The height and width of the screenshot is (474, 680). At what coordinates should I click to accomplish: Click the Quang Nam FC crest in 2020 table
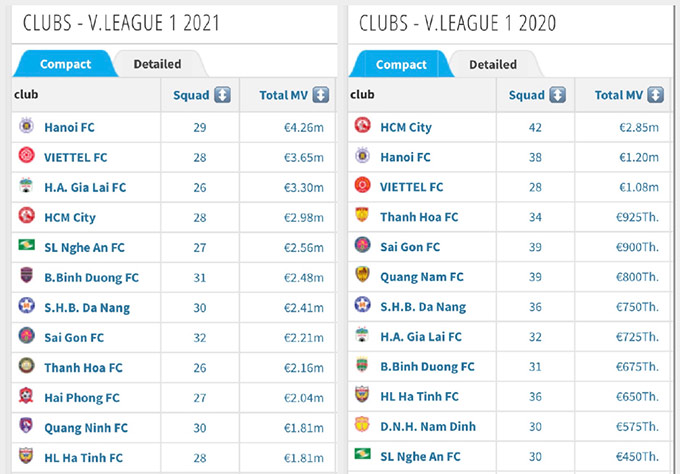click(x=362, y=276)
